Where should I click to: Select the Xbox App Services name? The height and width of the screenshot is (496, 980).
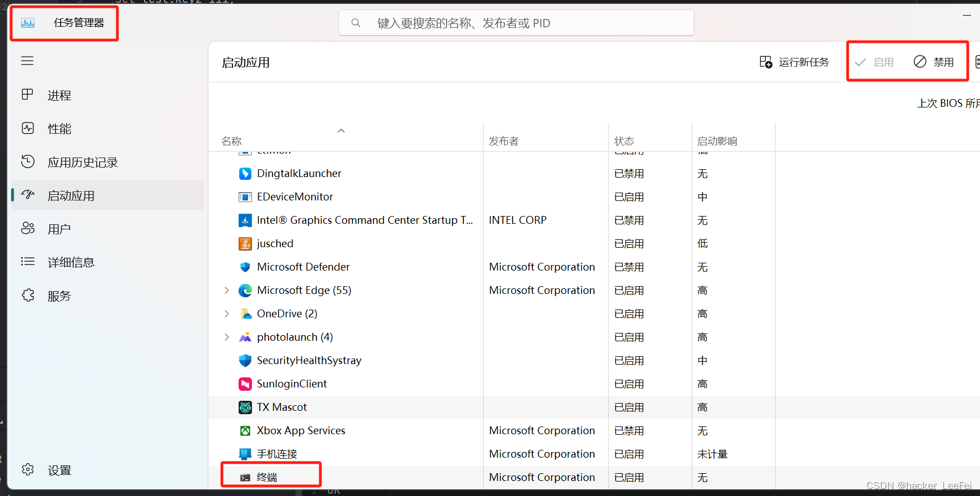pyautogui.click(x=301, y=430)
